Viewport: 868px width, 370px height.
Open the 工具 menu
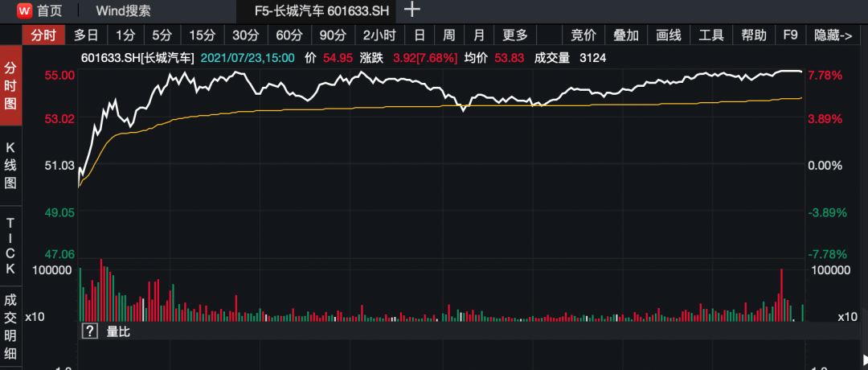click(711, 35)
